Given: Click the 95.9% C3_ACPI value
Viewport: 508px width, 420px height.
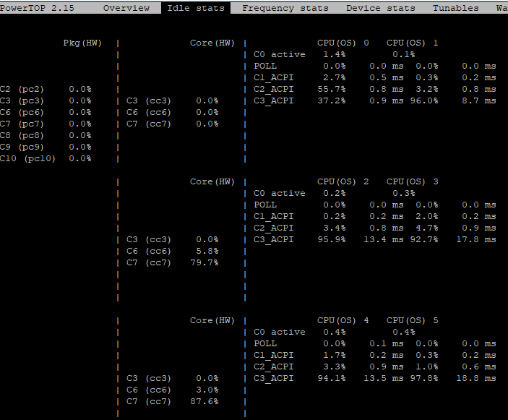Looking at the screenshot, I should click(x=332, y=239).
